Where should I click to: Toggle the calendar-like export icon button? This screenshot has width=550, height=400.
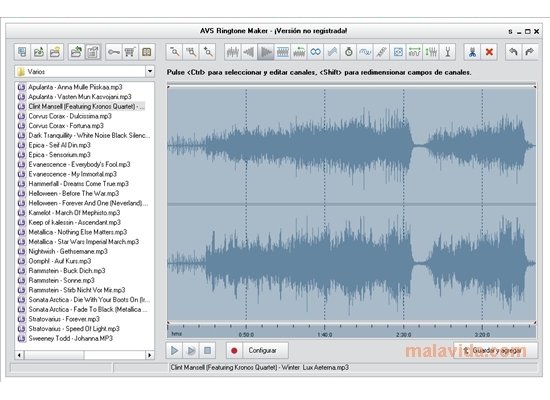(93, 52)
